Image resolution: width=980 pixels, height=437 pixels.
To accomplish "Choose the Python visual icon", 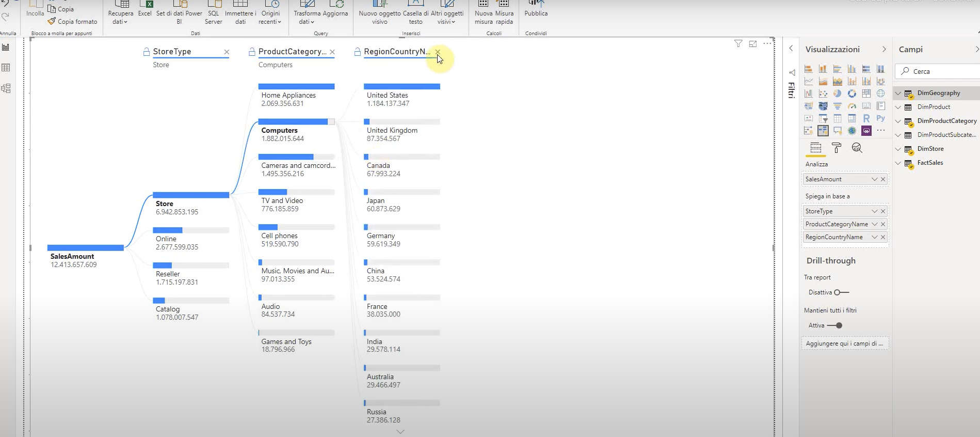I will tap(880, 118).
